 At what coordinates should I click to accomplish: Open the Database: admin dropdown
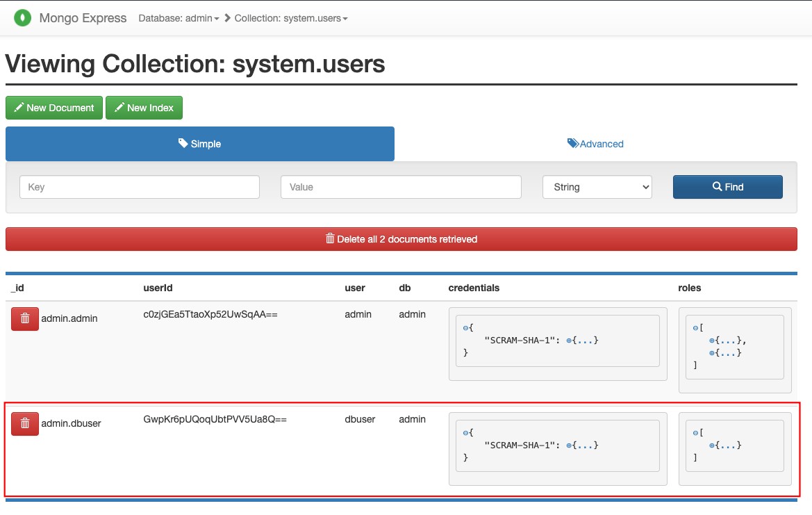coord(179,18)
